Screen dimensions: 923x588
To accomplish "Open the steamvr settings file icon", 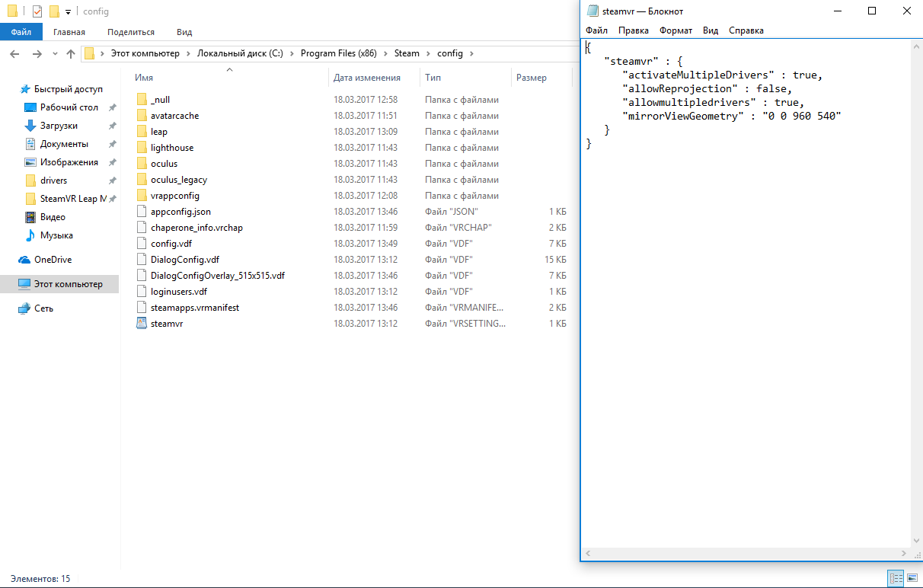I will click(141, 324).
